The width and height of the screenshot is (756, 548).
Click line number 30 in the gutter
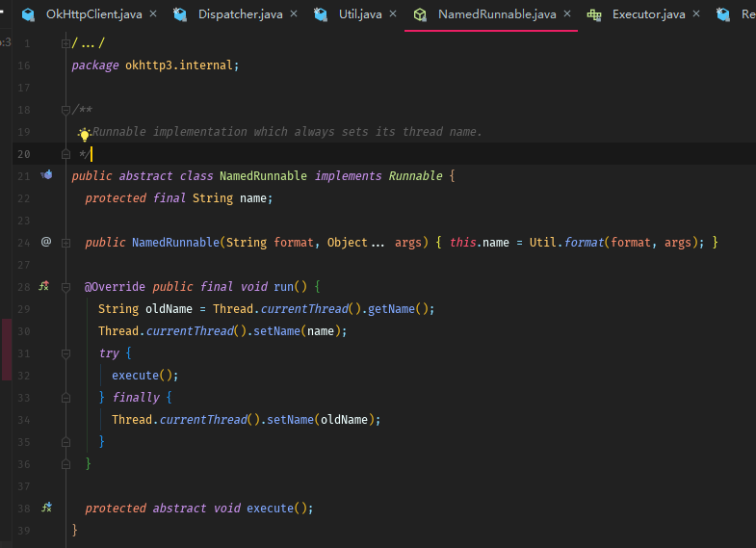point(24,331)
